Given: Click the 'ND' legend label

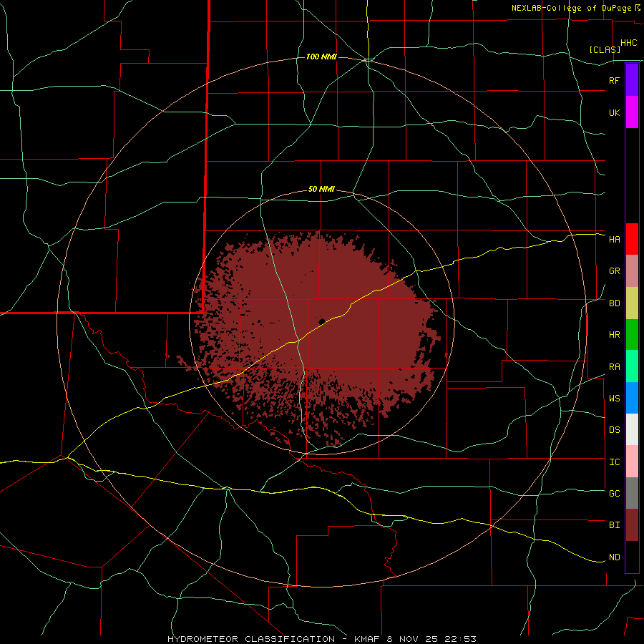Looking at the screenshot, I should [x=615, y=557].
